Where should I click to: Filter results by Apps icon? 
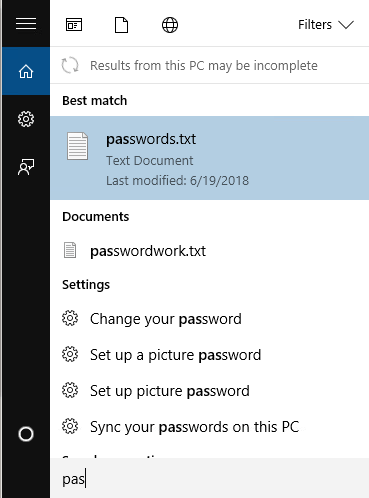coord(74,25)
